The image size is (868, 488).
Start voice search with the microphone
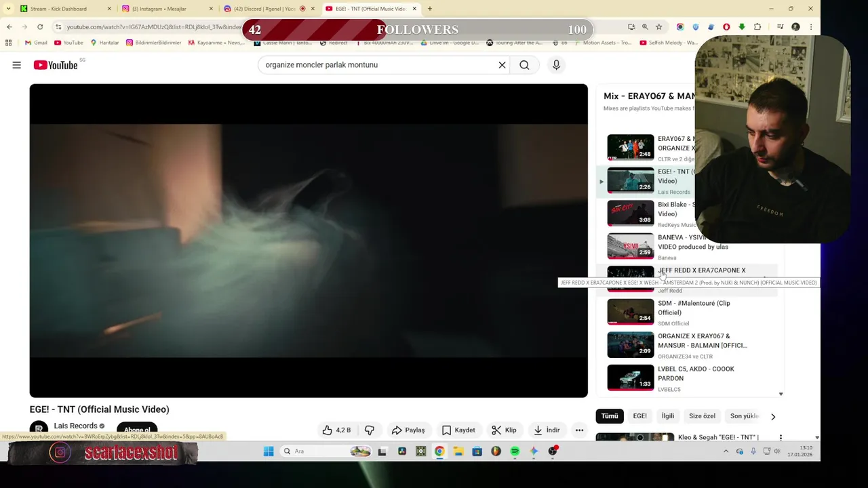click(556, 65)
